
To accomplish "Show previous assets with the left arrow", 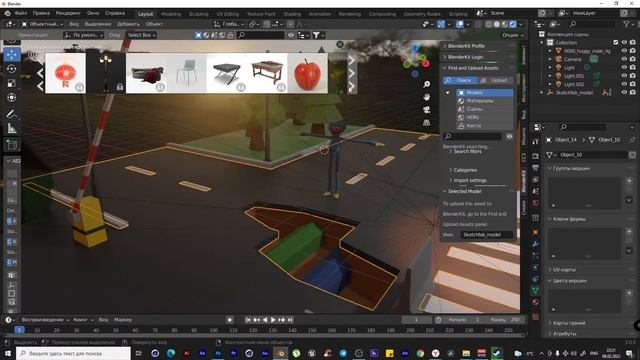I will click(40, 73).
